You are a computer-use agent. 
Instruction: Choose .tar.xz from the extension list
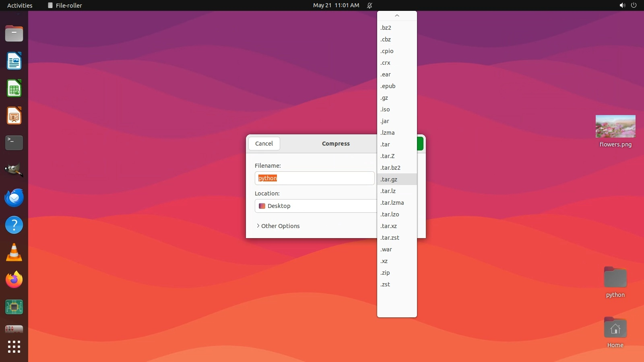click(389, 226)
